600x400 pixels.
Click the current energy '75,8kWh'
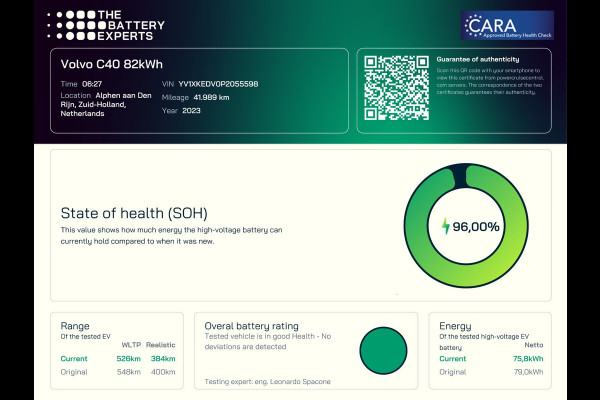coord(528,359)
